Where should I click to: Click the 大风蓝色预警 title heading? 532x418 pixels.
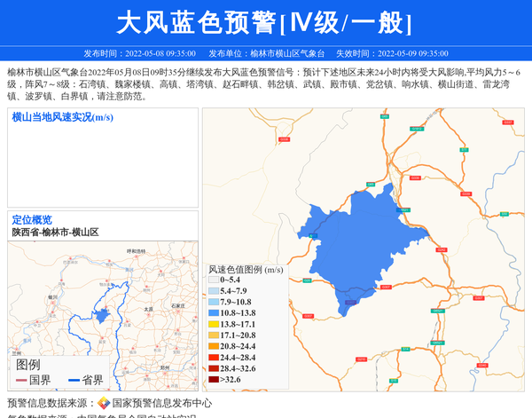click(263, 23)
